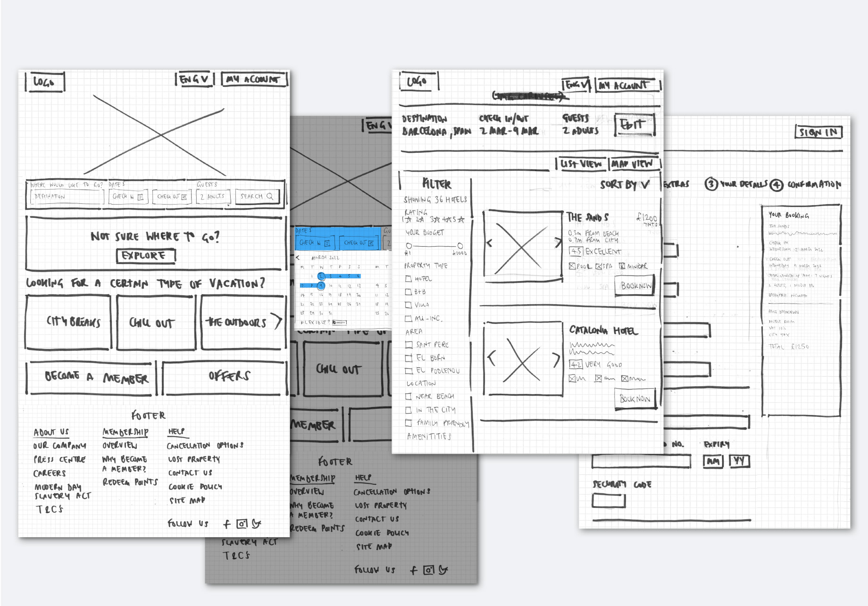The height and width of the screenshot is (606, 868).
Task: Tick the Villa property type checkbox
Action: 409,305
